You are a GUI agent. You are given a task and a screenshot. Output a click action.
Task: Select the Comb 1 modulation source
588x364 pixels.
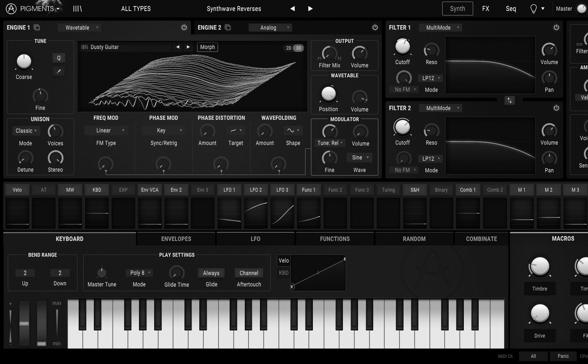pos(468,190)
